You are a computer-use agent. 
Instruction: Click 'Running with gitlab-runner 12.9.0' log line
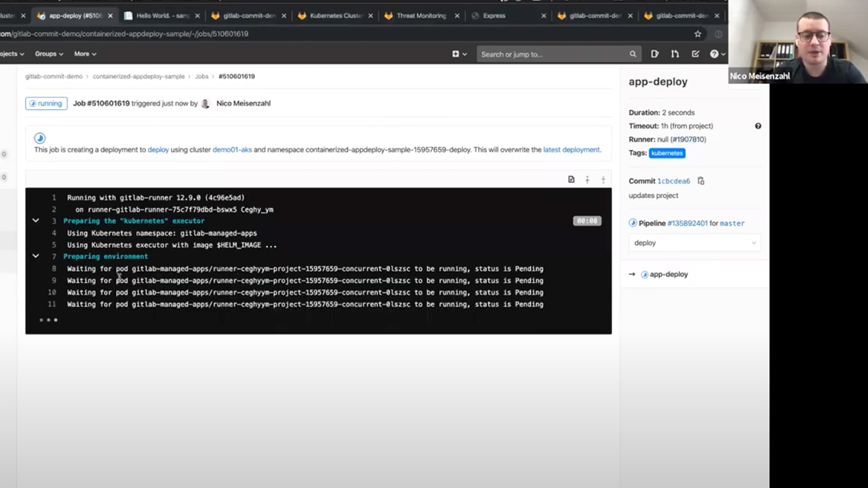(155, 198)
